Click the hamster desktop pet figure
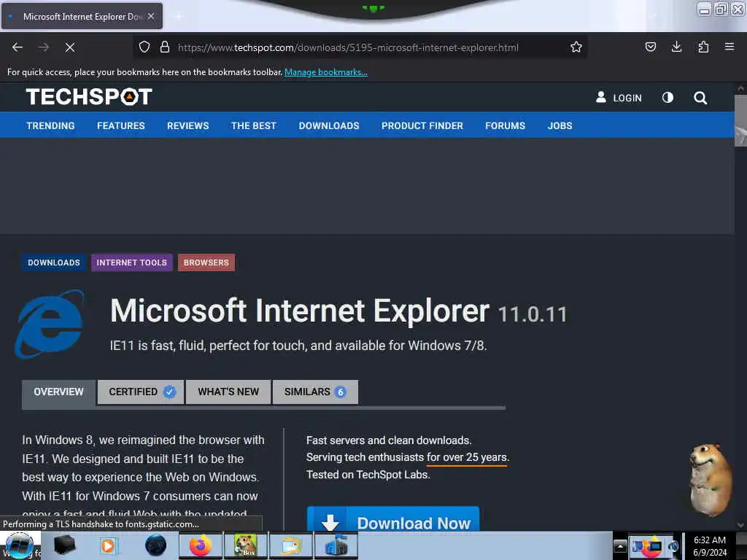 710,478
